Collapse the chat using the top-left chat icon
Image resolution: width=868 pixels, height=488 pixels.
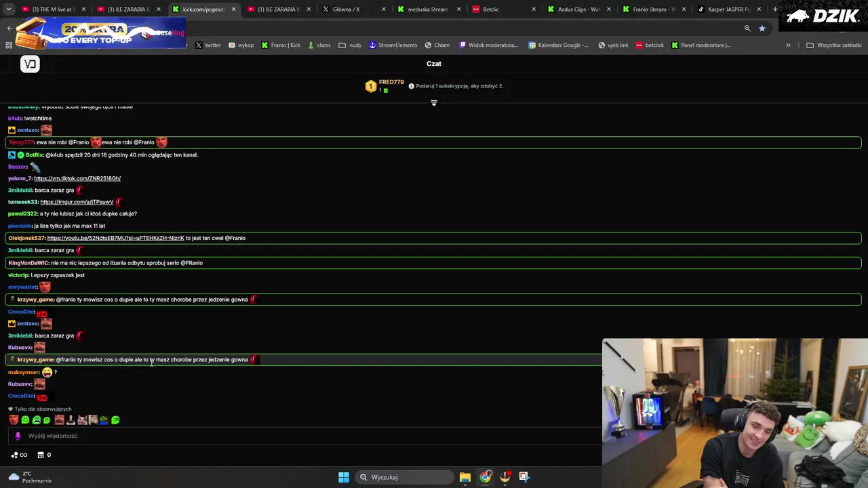point(30,64)
